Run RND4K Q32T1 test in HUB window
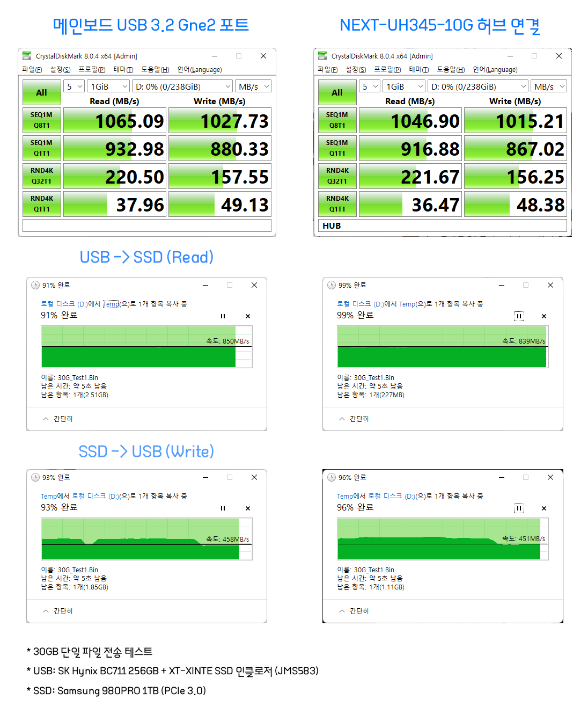Screen dimensions: 588x707 pyautogui.click(x=337, y=176)
